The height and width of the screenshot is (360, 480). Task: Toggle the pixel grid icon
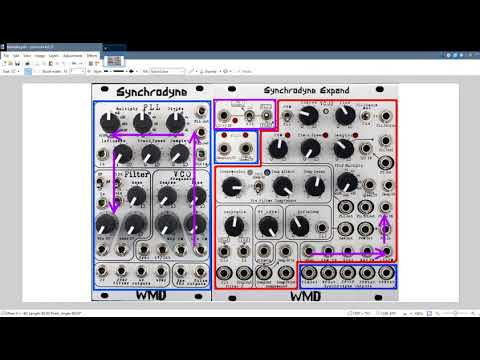pyautogui.click(x=90, y=63)
